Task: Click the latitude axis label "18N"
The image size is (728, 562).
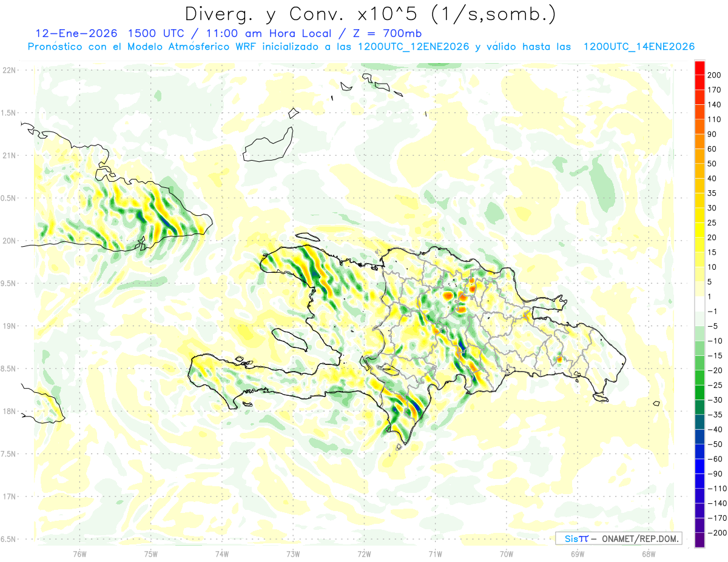Action: [9, 412]
